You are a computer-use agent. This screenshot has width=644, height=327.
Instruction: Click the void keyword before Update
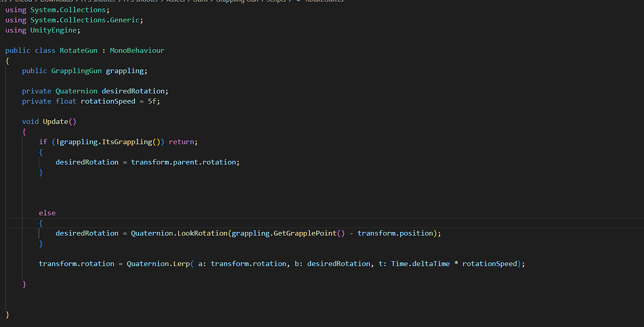point(30,121)
